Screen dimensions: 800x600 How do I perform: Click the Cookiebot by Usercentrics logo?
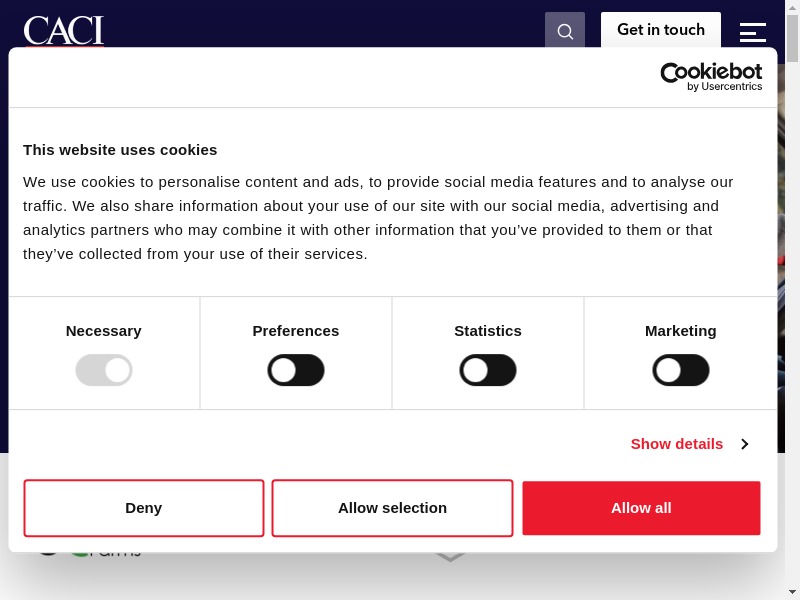(x=711, y=77)
